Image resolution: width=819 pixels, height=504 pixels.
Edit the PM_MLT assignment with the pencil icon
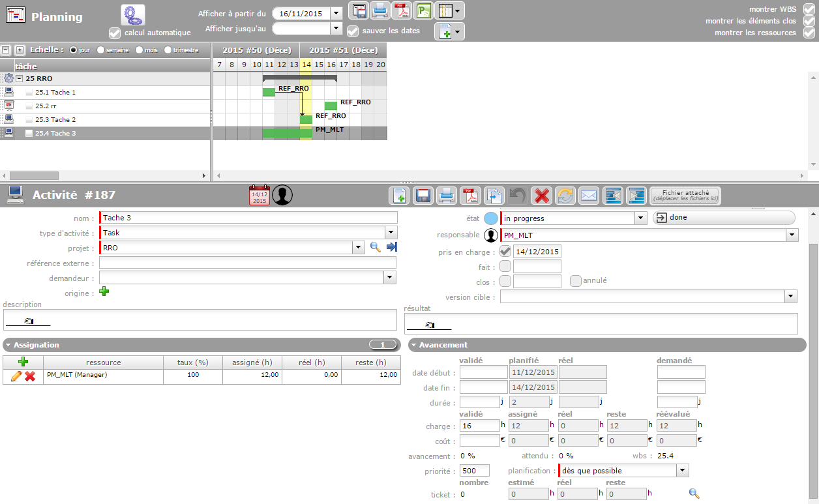click(16, 376)
